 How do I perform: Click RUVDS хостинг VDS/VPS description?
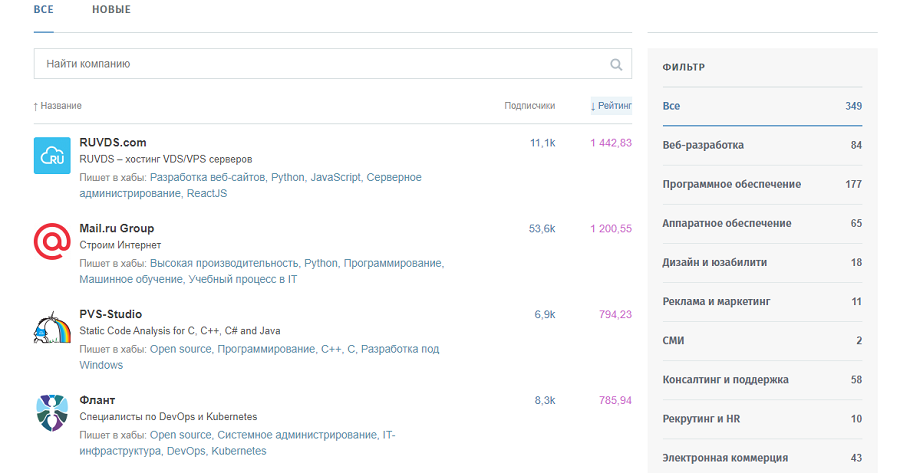(x=166, y=159)
